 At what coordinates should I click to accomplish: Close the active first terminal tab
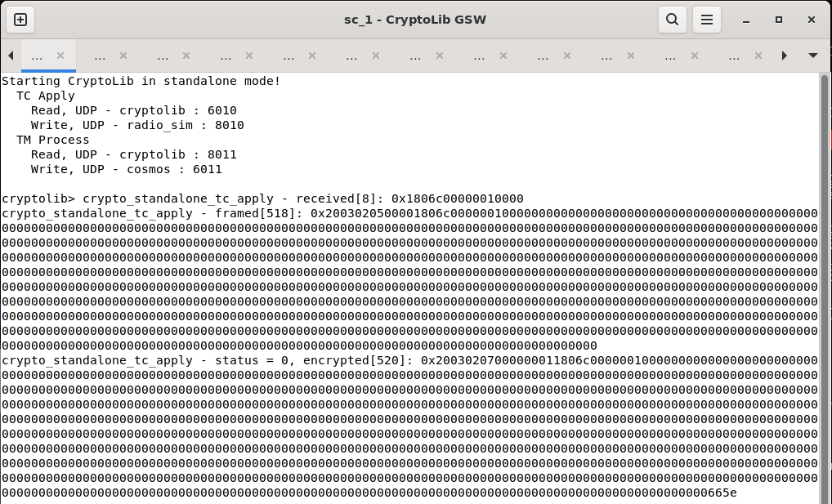60,56
